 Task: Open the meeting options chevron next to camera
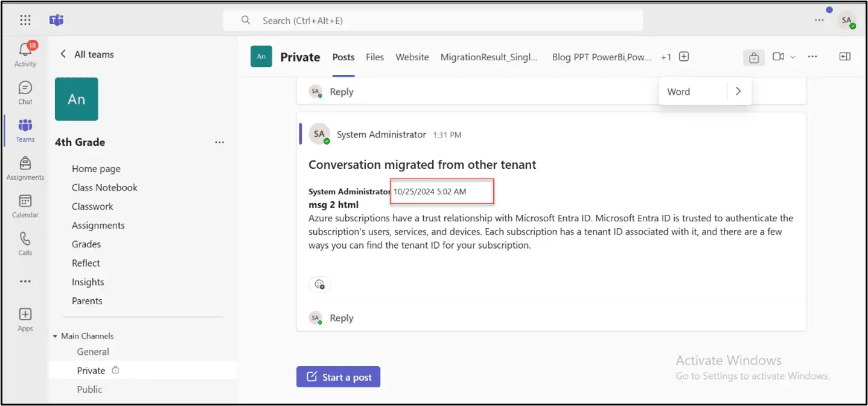pyautogui.click(x=792, y=56)
